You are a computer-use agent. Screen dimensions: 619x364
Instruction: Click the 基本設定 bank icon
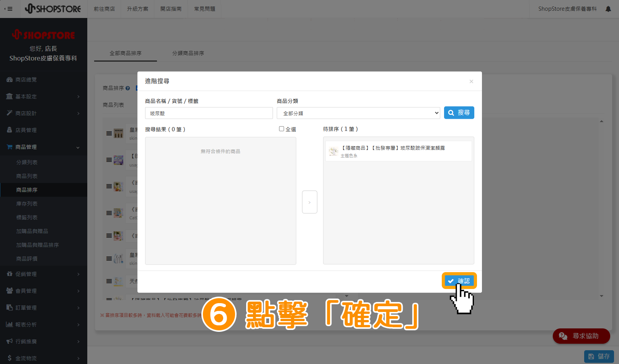click(x=10, y=96)
